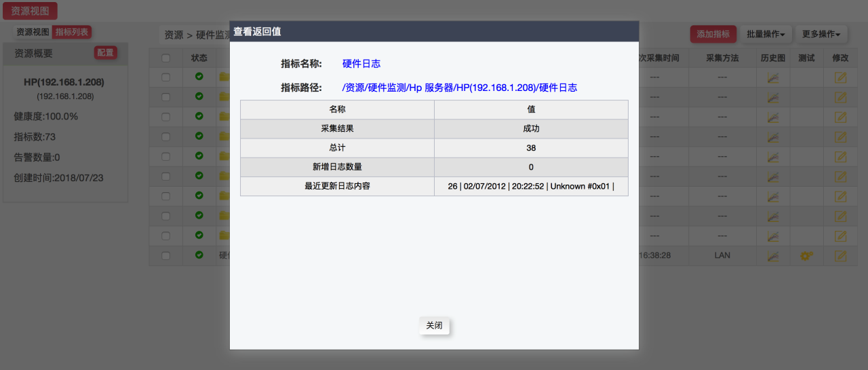Toggle the select-all checkbox in table header

[166, 58]
